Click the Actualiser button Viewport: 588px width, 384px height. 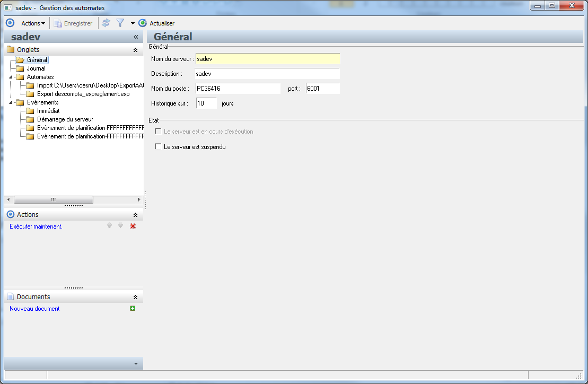156,23
